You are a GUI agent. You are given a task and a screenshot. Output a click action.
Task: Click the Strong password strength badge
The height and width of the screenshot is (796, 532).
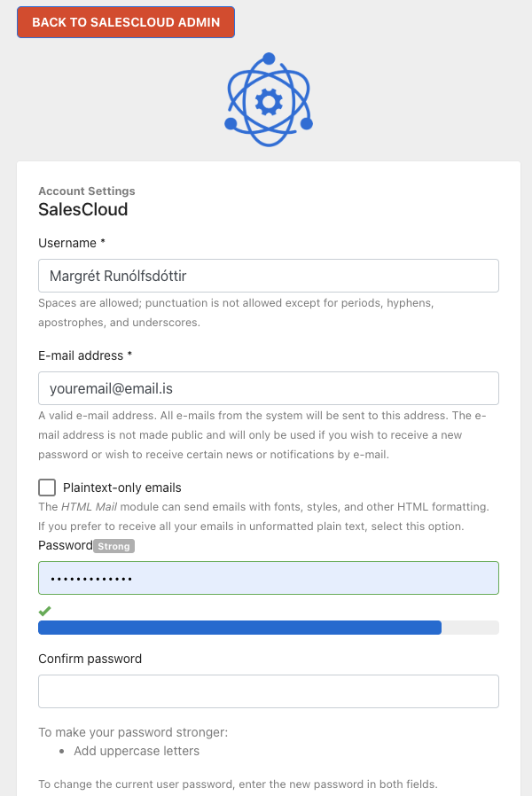pos(113,546)
